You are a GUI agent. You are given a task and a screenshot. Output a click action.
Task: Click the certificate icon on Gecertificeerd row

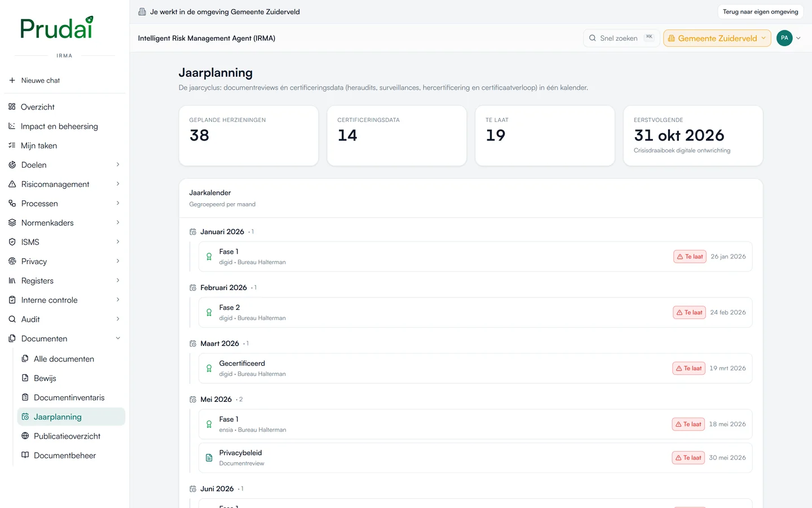pos(209,368)
